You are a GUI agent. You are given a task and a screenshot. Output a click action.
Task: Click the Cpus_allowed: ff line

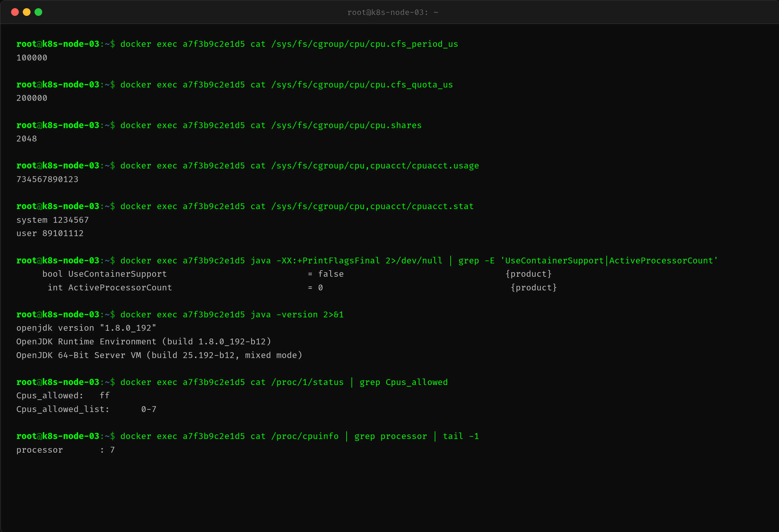pyautogui.click(x=63, y=395)
